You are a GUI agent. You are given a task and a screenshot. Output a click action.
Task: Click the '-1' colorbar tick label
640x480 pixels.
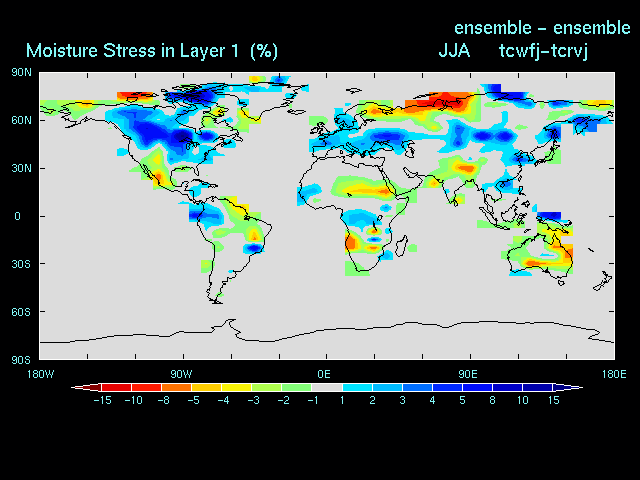pyautogui.click(x=313, y=400)
